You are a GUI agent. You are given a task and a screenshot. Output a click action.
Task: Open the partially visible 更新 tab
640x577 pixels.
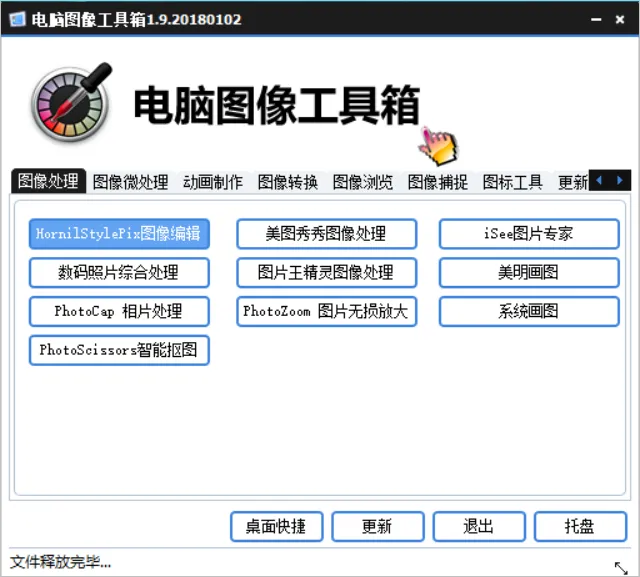pos(573,182)
